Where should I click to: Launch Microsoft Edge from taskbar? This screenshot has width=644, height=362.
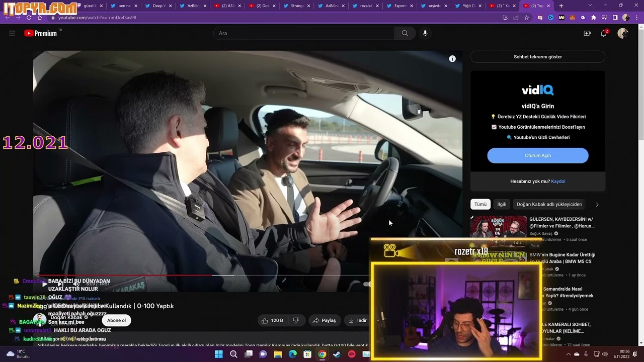[x=292, y=354]
